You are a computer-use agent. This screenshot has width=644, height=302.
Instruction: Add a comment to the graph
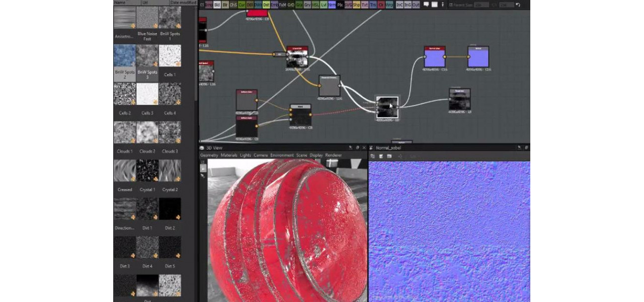coord(426,5)
